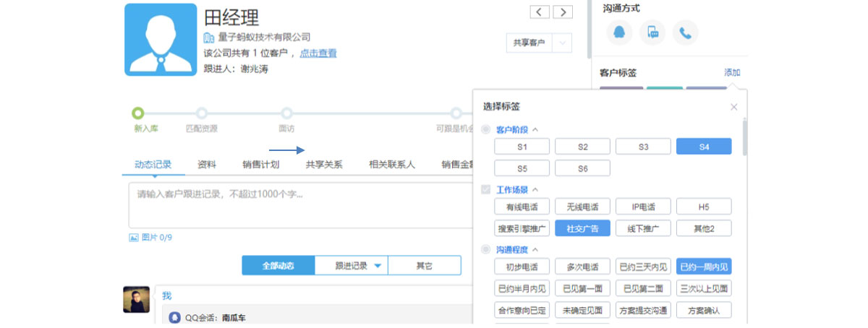
Task: Select stage tag S5
Action: coord(522,169)
